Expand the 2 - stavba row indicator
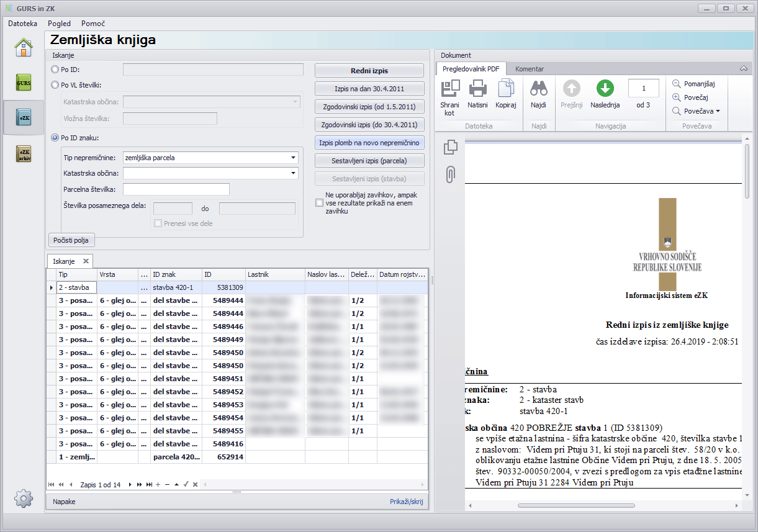 coord(51,288)
